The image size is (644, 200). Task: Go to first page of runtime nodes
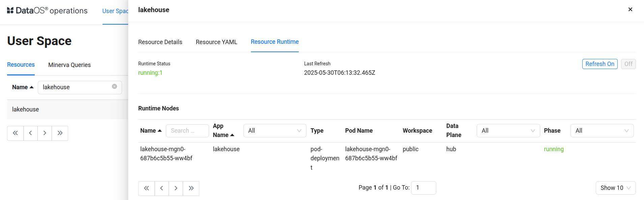coord(146,188)
